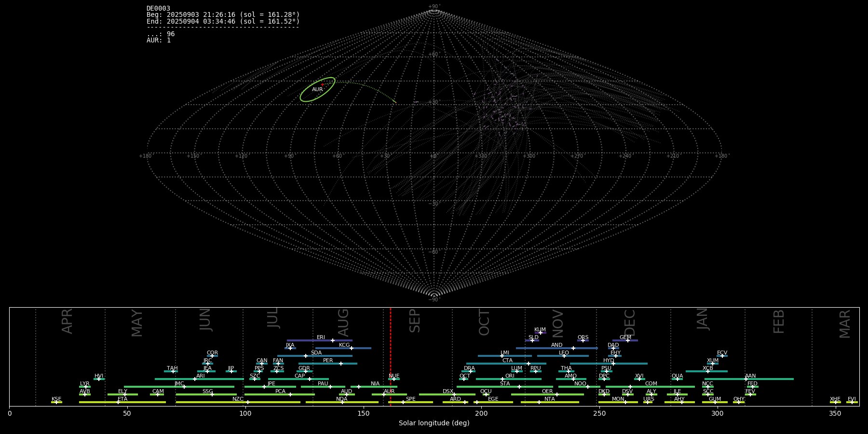Image resolution: width=868 pixels, height=434 pixels.
Task: Click the QUA shower peak marker
Action: (677, 379)
